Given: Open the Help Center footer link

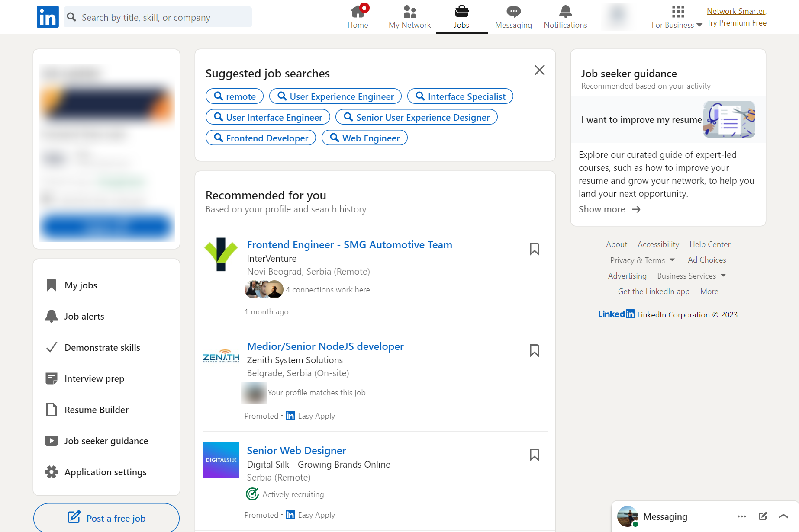Looking at the screenshot, I should 710,244.
